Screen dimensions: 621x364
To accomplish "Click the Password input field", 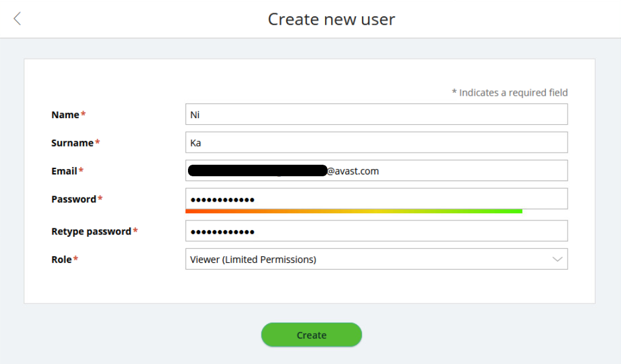I will [376, 199].
